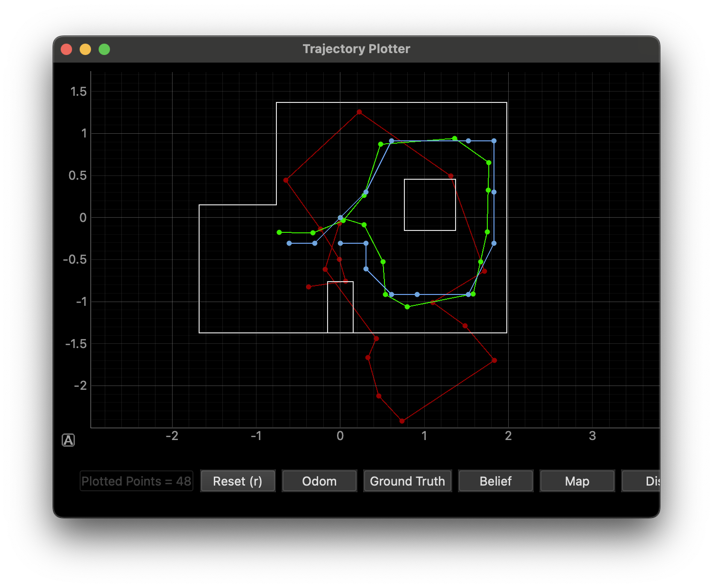The height and width of the screenshot is (588, 713).
Task: Click the x-axis label 3
Action: (592, 436)
